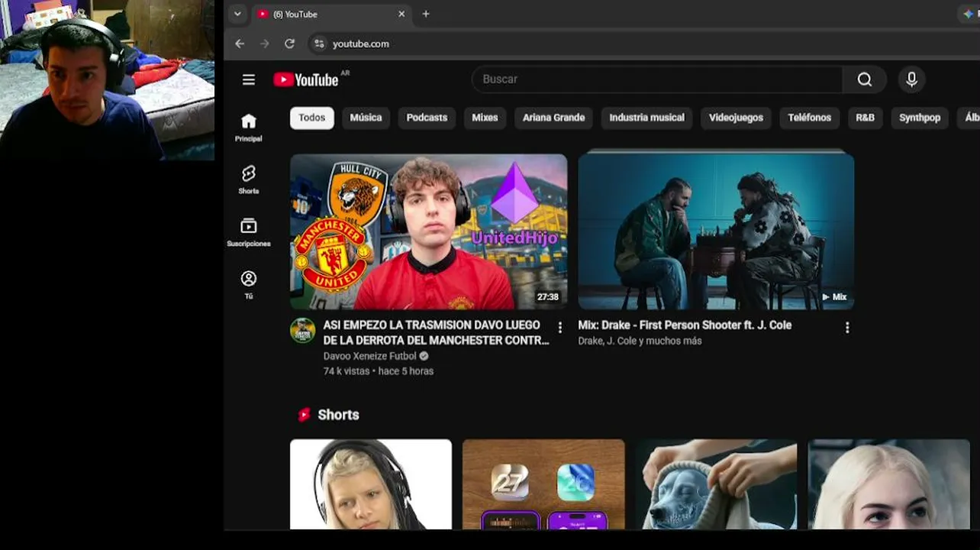Close the YouTube browser tab
Viewport: 980px width, 550px height.
tap(401, 14)
